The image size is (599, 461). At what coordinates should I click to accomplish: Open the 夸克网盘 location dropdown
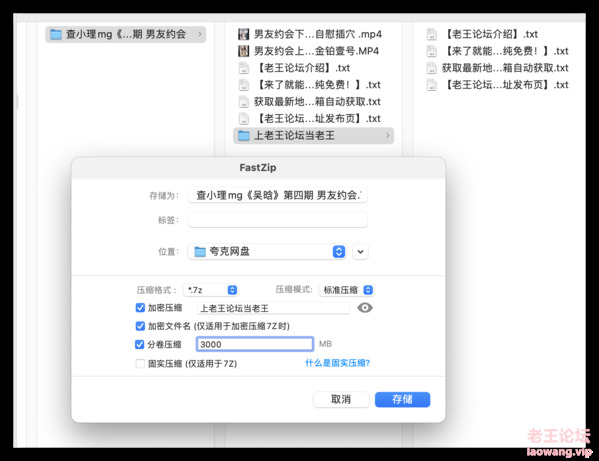point(267,251)
